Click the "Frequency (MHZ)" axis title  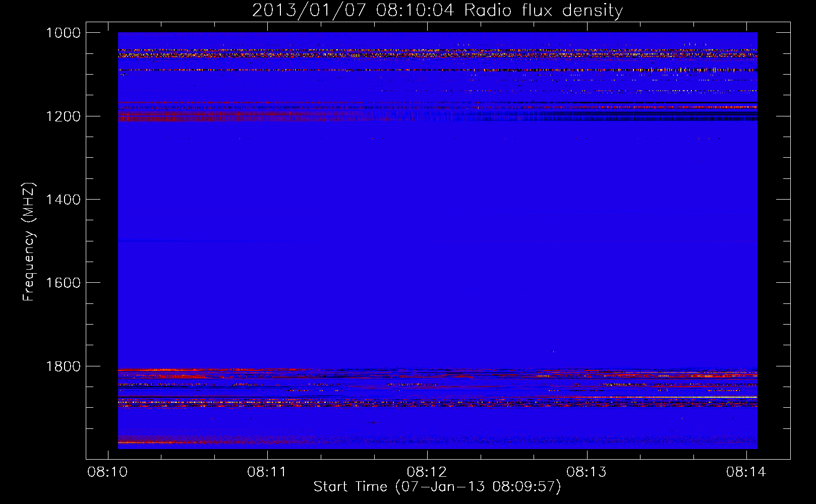29,242
